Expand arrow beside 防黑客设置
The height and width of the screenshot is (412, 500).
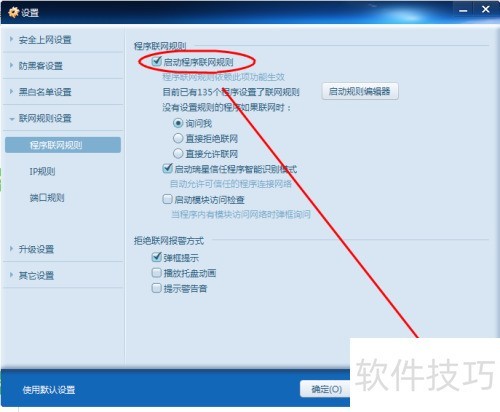click(11, 65)
